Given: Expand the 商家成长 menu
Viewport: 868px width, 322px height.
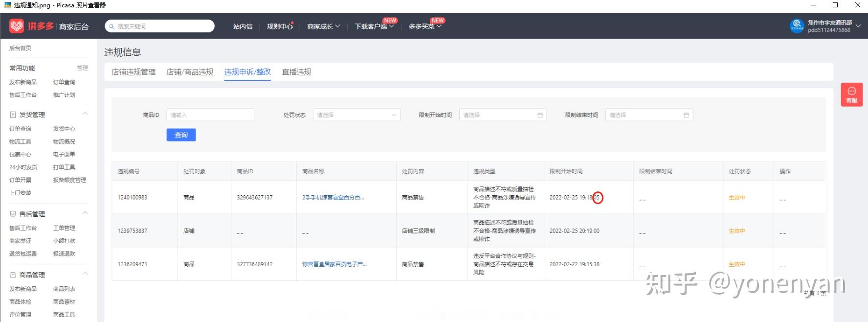Looking at the screenshot, I should [323, 26].
